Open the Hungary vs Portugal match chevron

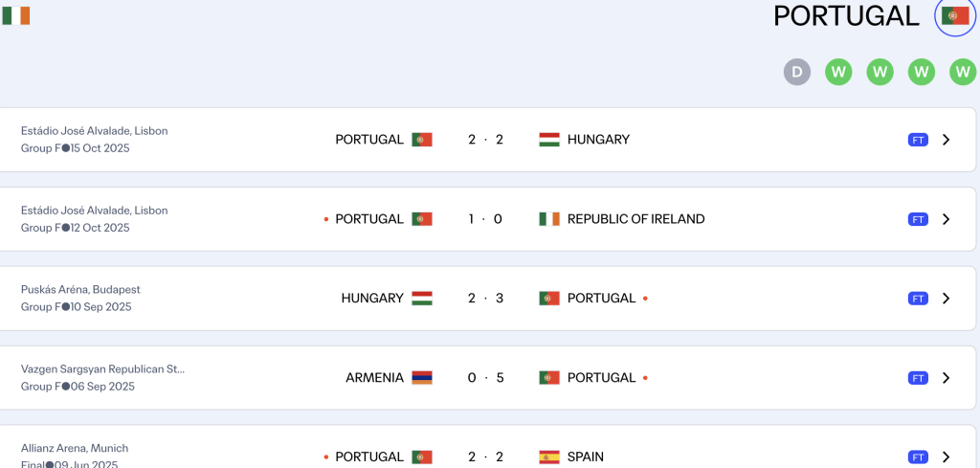pyautogui.click(x=946, y=299)
